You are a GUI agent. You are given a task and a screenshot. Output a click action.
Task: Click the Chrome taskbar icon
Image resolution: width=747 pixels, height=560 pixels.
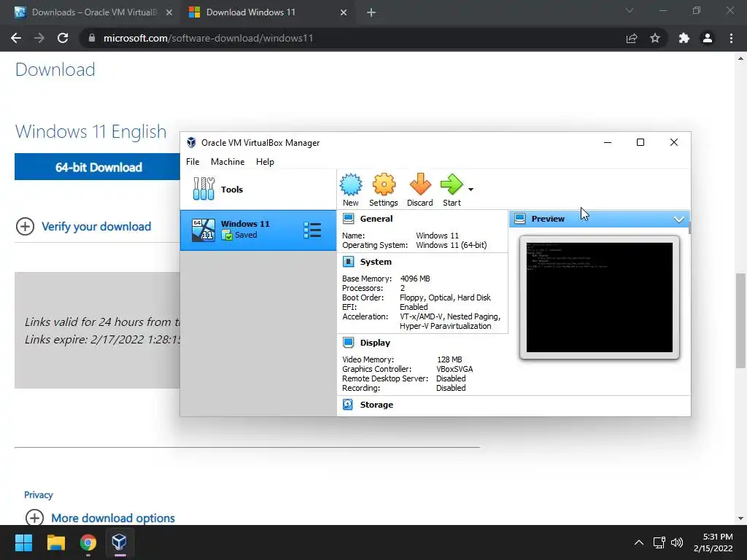(88, 542)
